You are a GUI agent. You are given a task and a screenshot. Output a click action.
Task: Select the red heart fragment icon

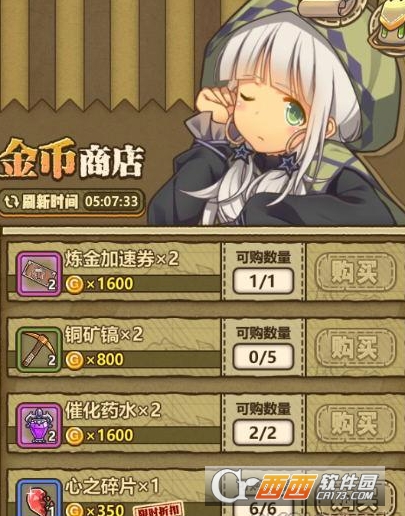tap(39, 498)
